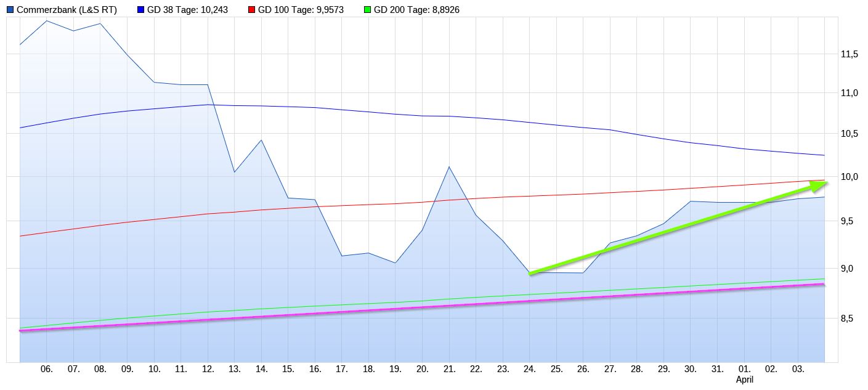
Task: Click the GD 200 Tage green swatch
Action: (x=368, y=10)
